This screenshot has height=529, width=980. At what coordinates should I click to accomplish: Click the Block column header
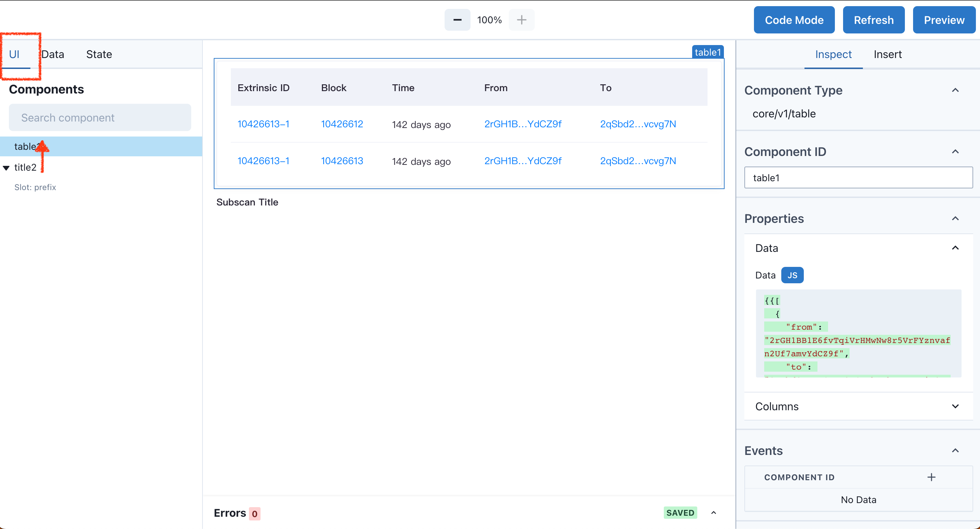tap(334, 88)
